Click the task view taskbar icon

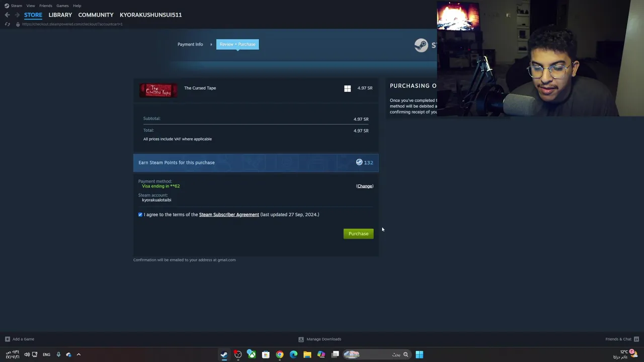pyautogui.click(x=335, y=354)
